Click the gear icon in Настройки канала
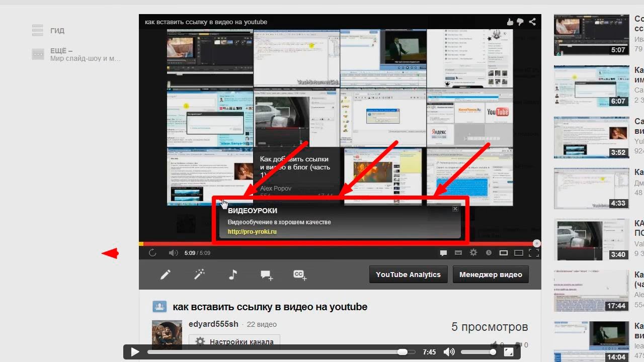 tap(200, 342)
